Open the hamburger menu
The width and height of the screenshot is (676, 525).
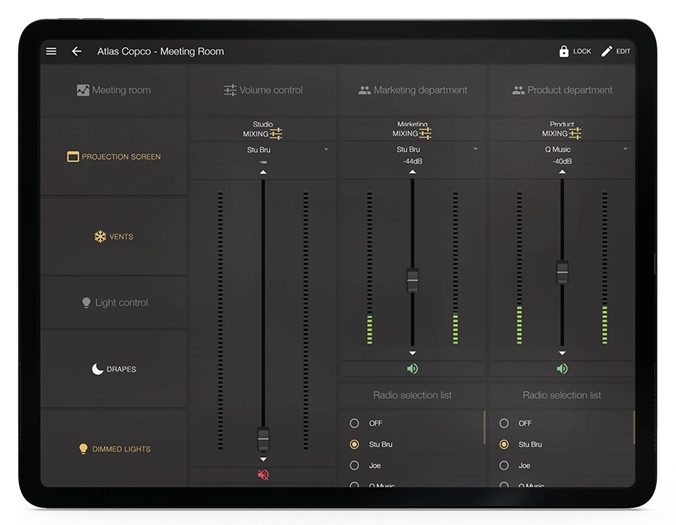(51, 51)
